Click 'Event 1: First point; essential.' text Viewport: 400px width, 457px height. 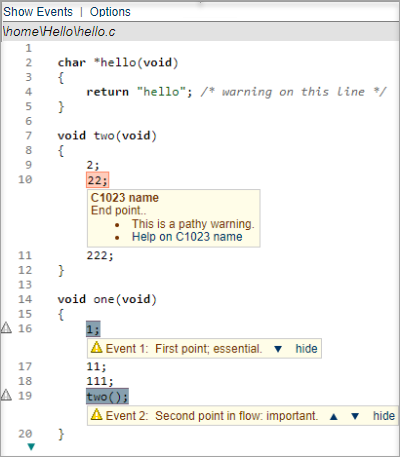click(x=184, y=349)
